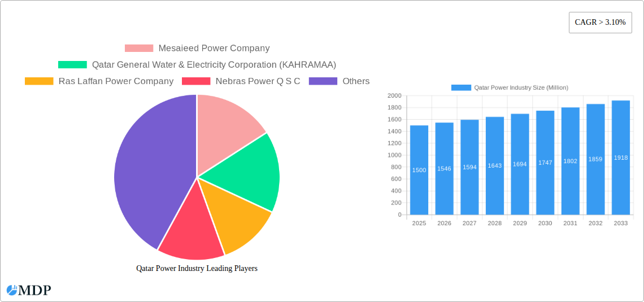The height and width of the screenshot is (302, 644).
Task: Click the orange Ras Laffan legend swatch
Action: (x=39, y=81)
